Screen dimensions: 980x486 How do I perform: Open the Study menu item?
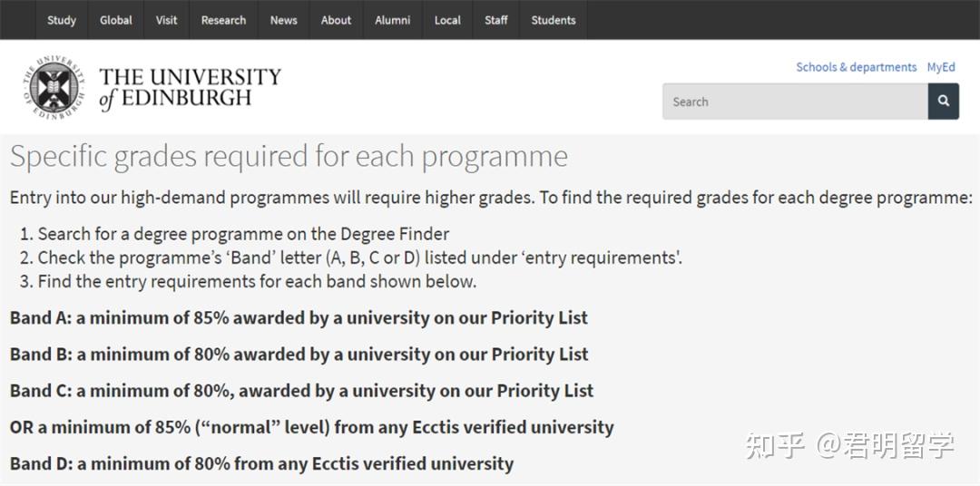point(62,20)
